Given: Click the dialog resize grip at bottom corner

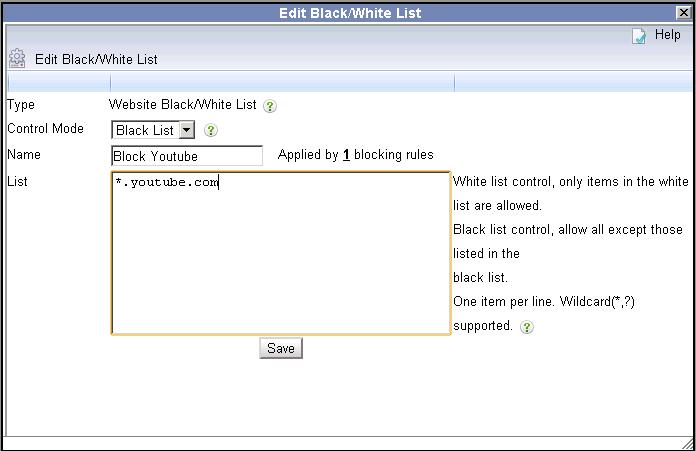Looking at the screenshot, I should coord(688,443).
